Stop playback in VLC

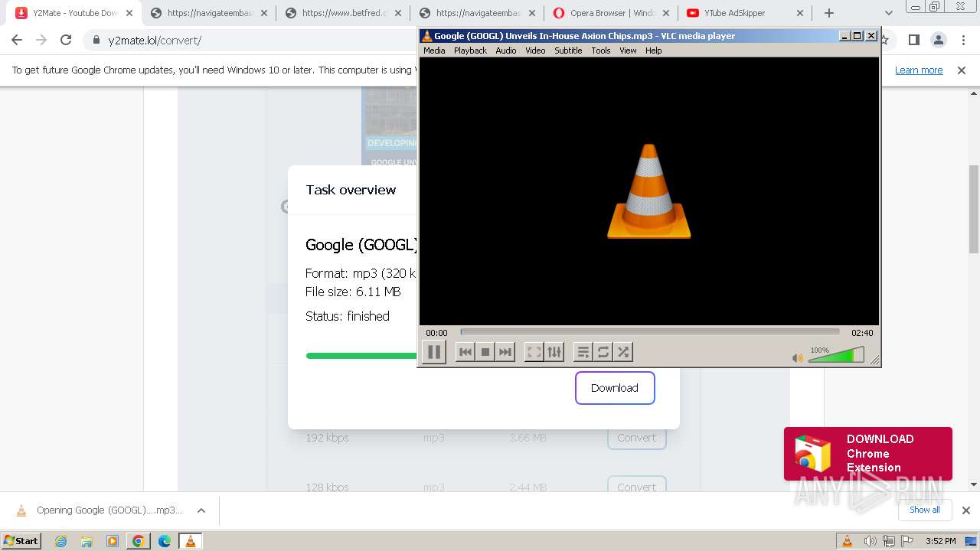(485, 352)
